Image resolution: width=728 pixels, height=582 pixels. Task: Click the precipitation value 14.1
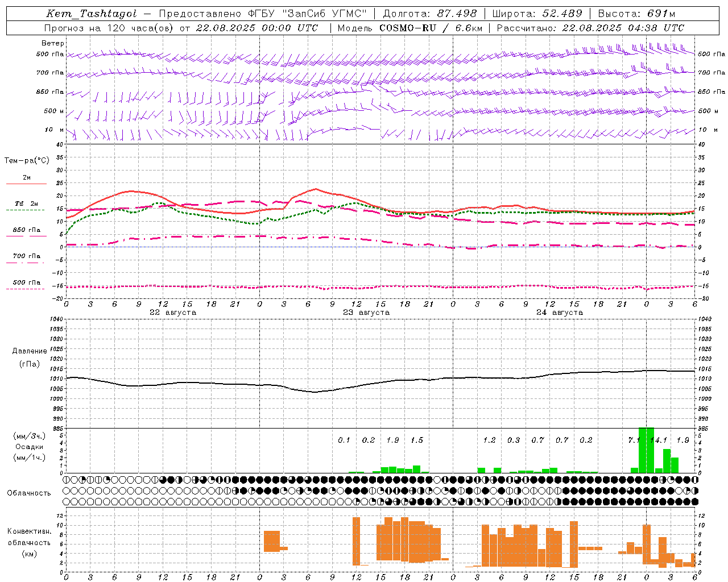click(x=659, y=440)
